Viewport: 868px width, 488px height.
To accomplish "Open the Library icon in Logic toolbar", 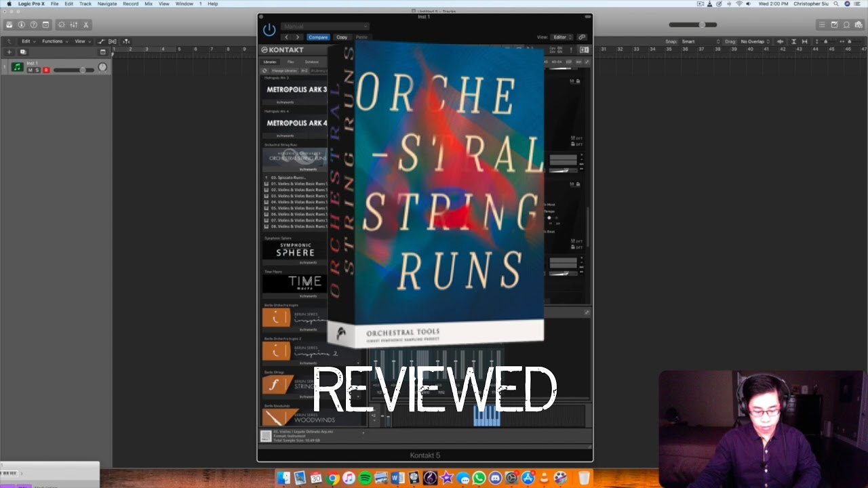I will point(9,25).
